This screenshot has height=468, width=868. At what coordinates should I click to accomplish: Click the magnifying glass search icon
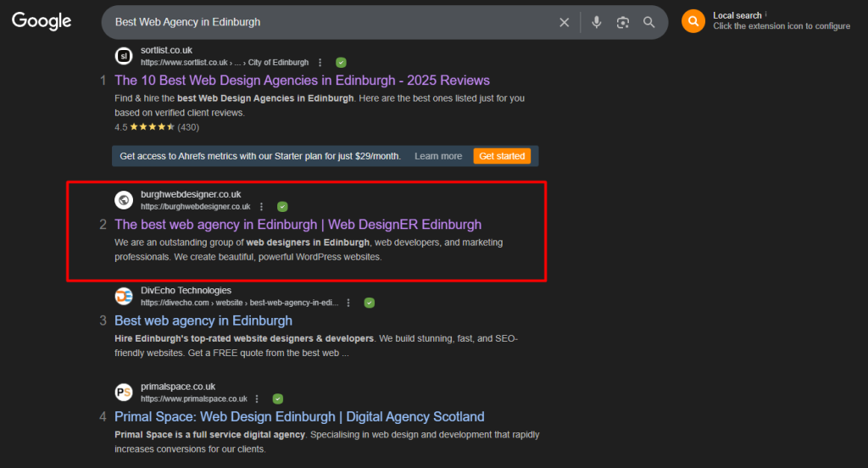tap(649, 22)
